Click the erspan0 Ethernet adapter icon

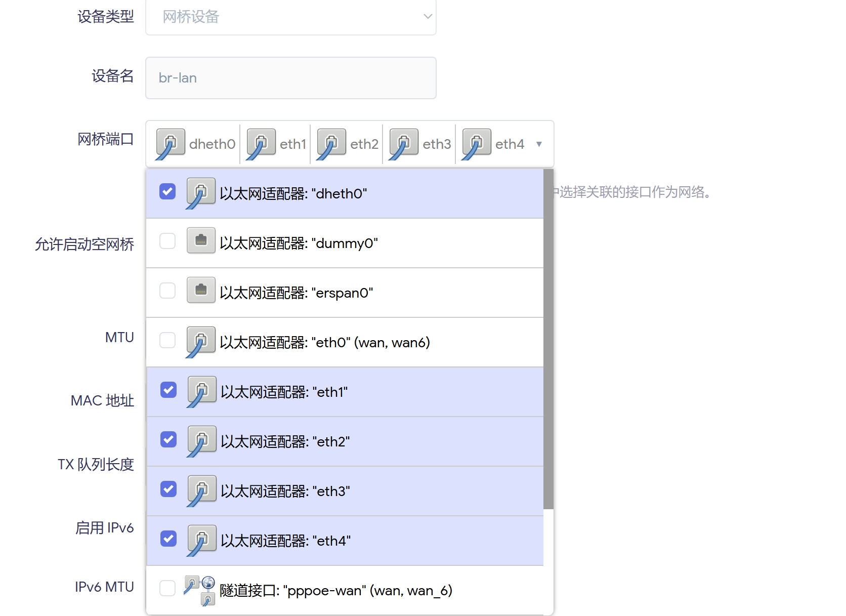coord(201,291)
